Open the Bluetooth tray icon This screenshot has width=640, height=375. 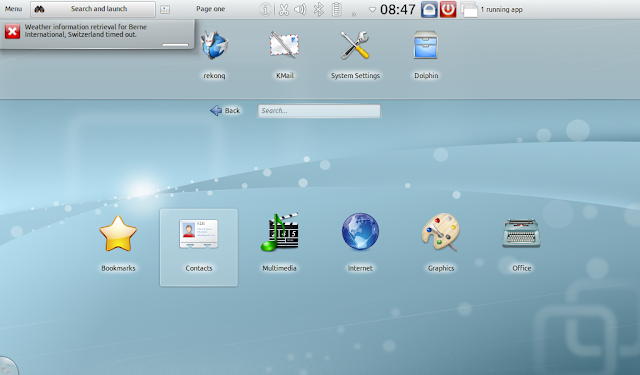[x=318, y=9]
